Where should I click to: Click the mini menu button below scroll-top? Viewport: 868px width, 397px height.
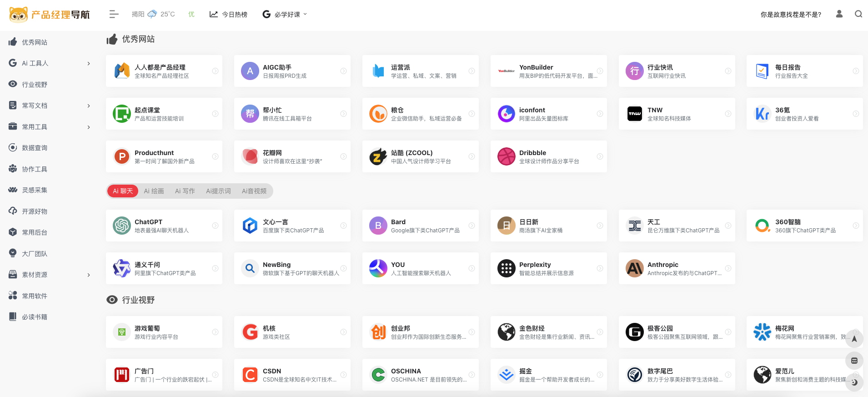pos(854,361)
